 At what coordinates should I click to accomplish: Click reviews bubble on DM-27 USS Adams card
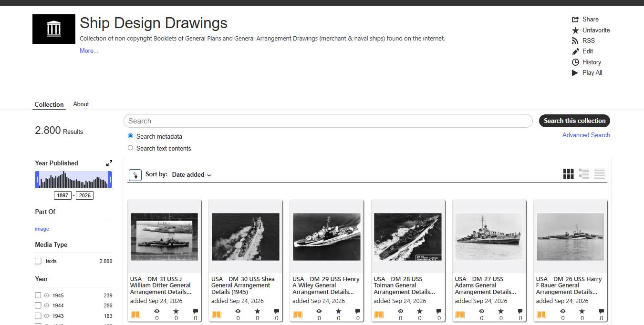[x=520, y=311]
